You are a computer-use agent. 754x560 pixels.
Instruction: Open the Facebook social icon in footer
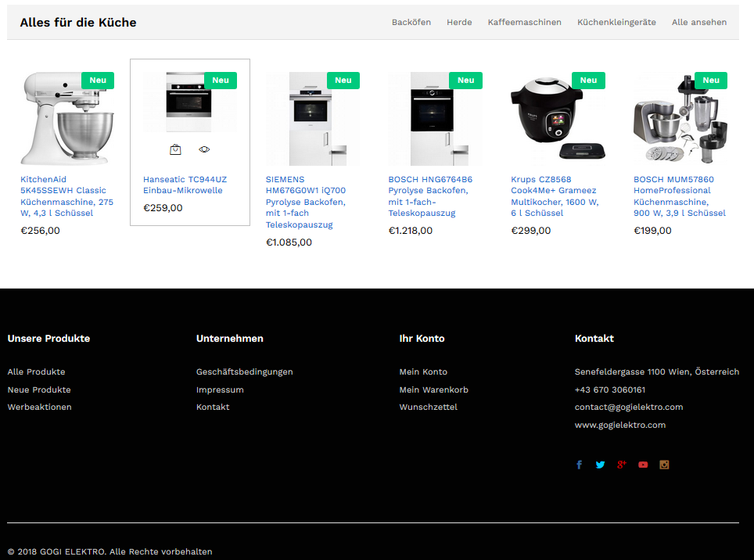click(x=580, y=465)
